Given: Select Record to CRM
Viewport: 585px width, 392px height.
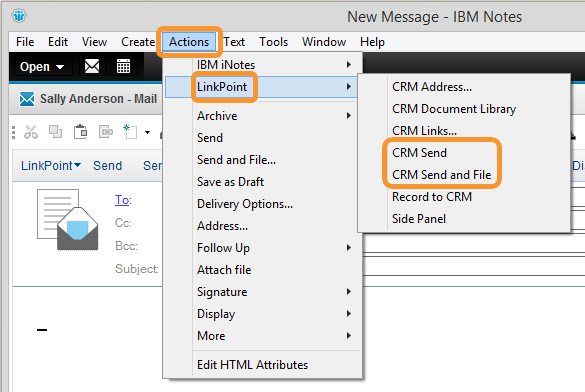Looking at the screenshot, I should click(x=464, y=197).
